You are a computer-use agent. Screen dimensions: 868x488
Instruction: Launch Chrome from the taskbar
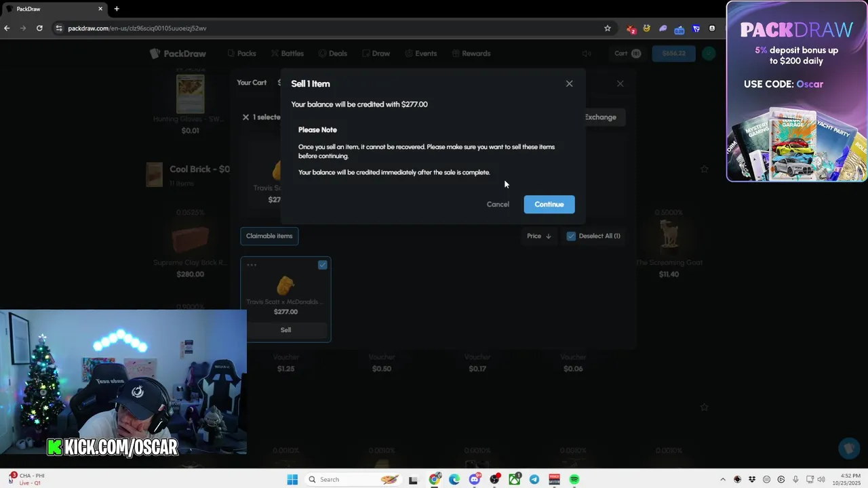tap(435, 479)
